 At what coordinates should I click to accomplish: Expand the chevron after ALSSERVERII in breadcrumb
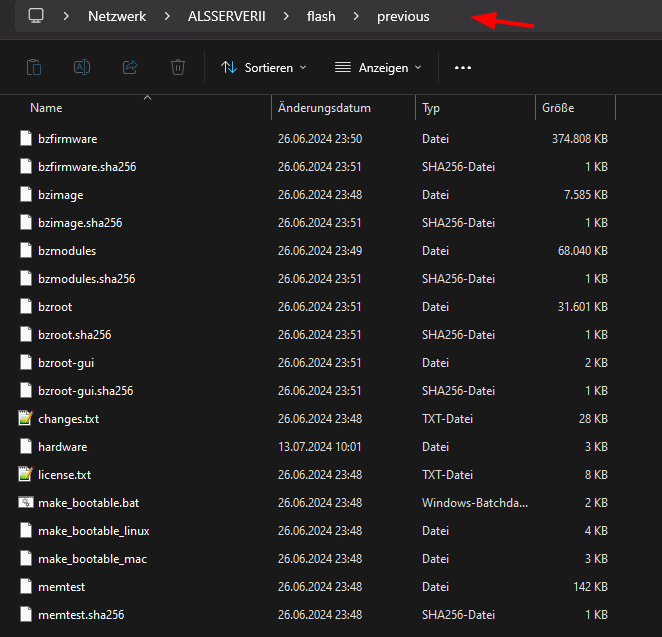pyautogui.click(x=286, y=16)
